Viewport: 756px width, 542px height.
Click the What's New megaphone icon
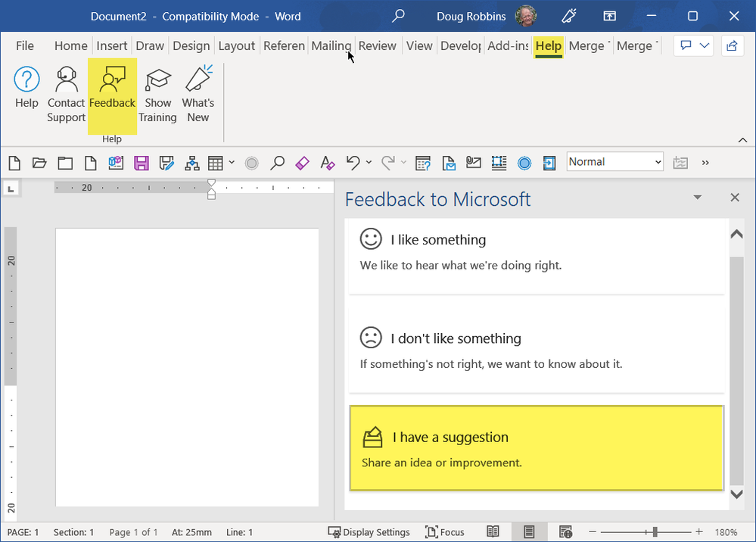pos(198,79)
